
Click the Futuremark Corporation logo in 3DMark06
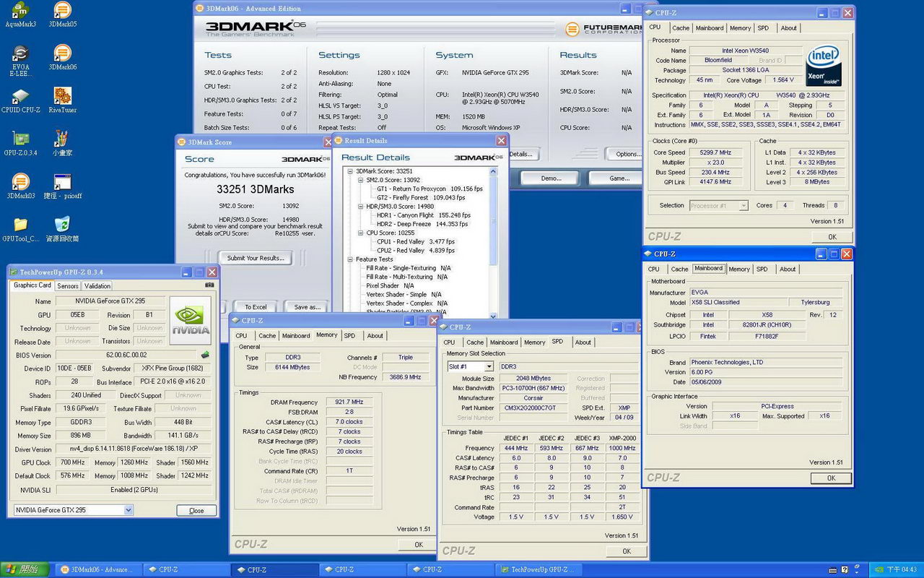(603, 29)
